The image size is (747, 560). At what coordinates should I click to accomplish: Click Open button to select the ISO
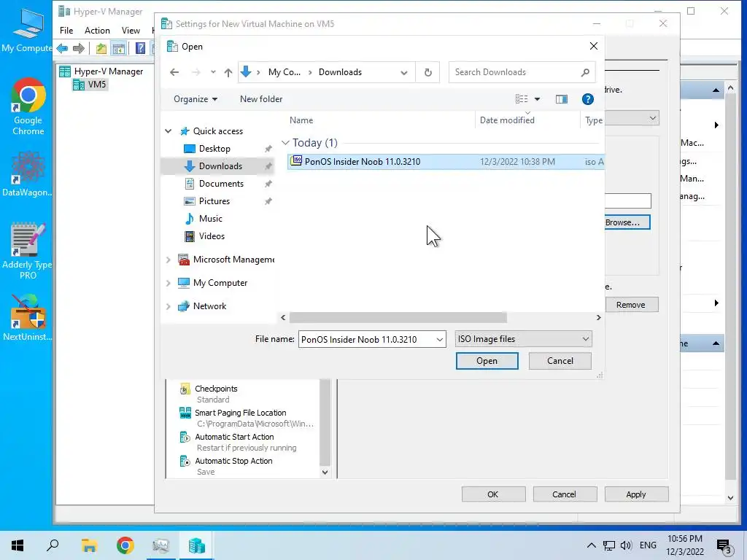487,361
